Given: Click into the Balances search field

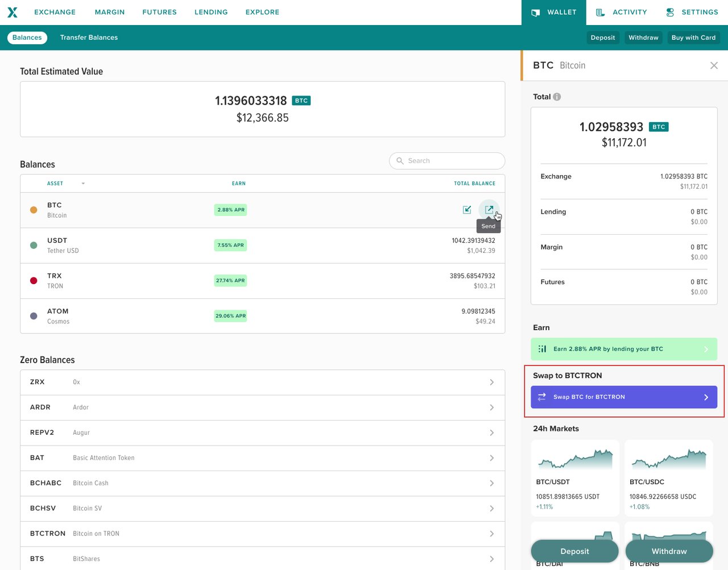Looking at the screenshot, I should 447,161.
